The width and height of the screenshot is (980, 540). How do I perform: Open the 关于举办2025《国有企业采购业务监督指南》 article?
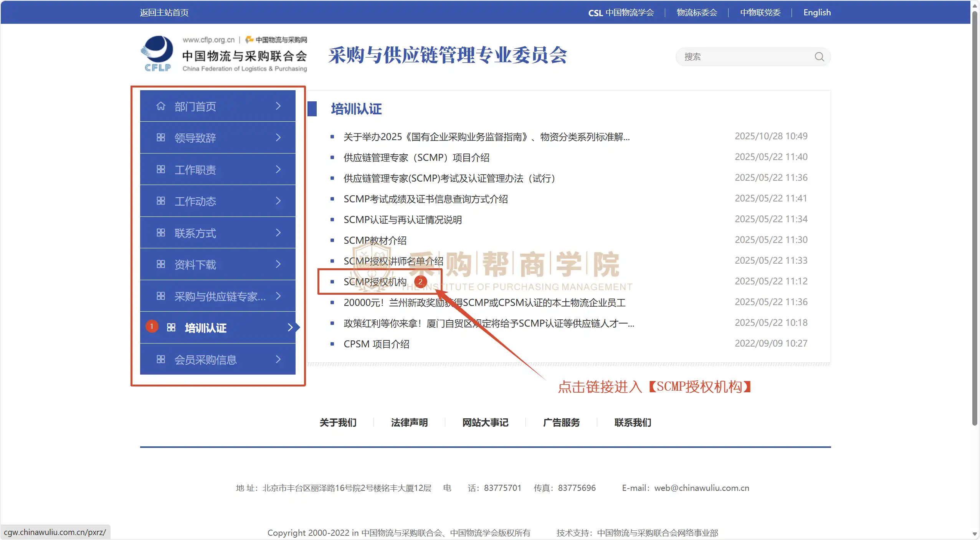(487, 137)
